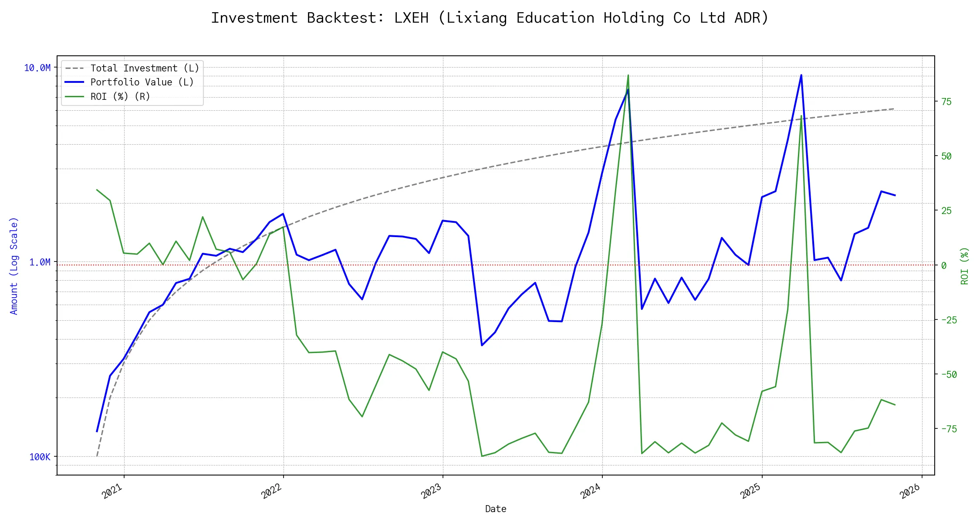Click the 1.0M left axis label
Screen dimensions: 980x523
[40, 262]
